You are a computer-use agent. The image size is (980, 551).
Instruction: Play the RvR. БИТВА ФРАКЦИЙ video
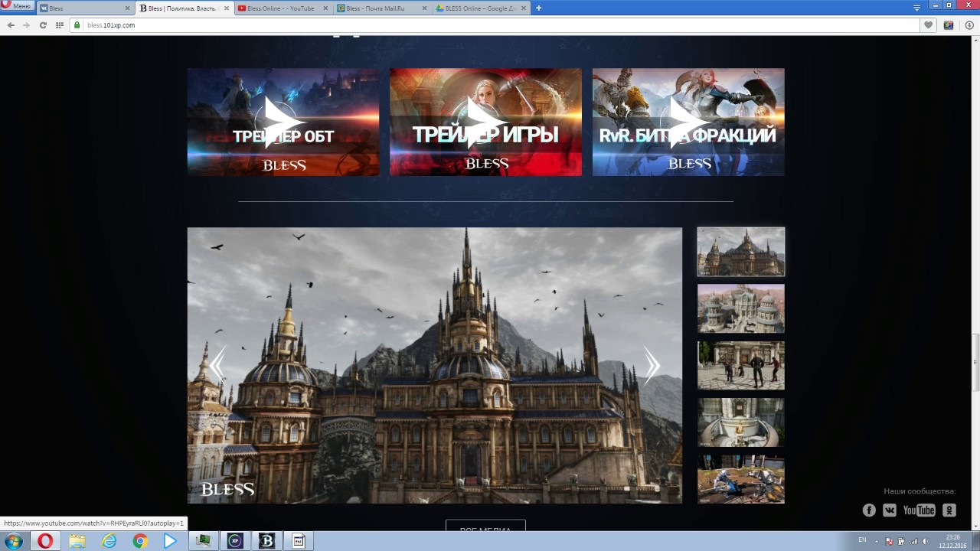click(x=688, y=122)
